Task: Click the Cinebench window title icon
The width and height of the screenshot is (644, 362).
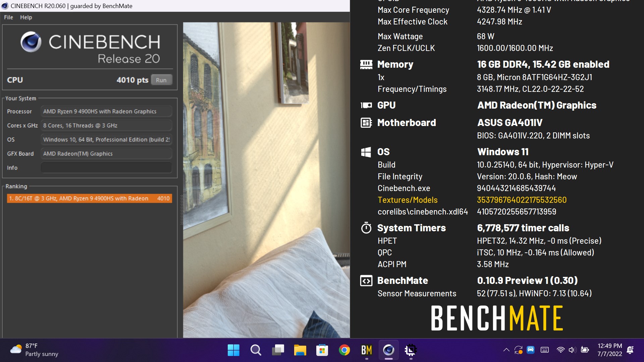Action: pyautogui.click(x=5, y=6)
